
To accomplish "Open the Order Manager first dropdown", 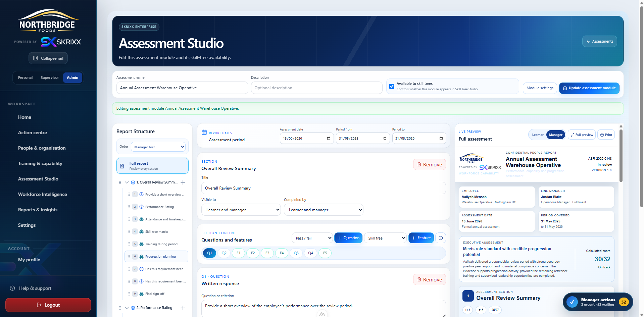I will [158, 147].
